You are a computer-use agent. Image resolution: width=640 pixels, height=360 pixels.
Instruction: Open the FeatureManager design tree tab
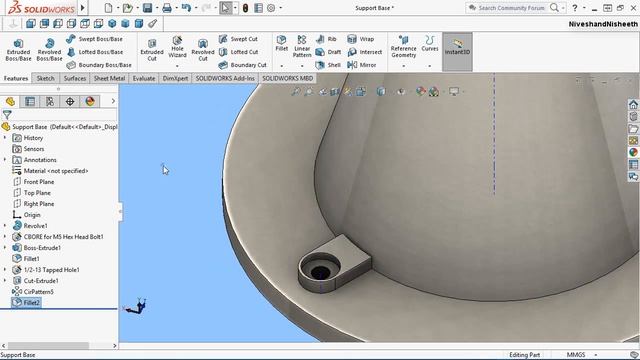click(10, 101)
